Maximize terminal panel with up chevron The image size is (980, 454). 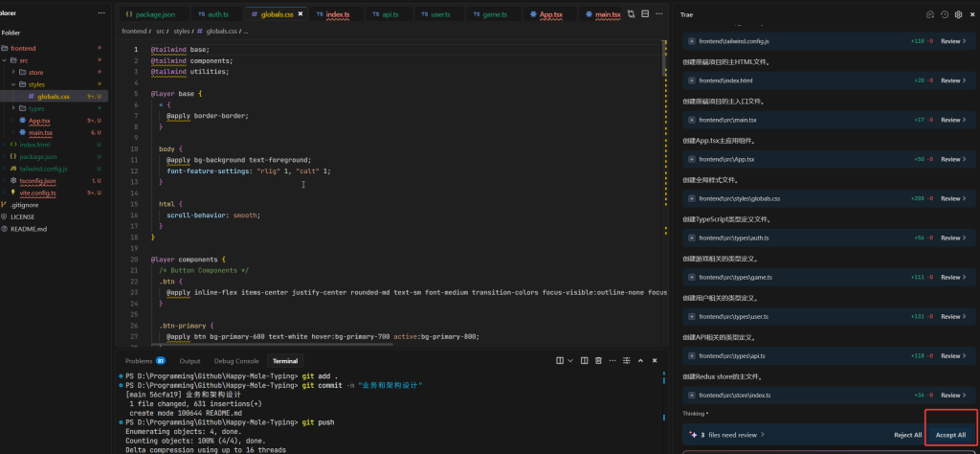pyautogui.click(x=640, y=361)
